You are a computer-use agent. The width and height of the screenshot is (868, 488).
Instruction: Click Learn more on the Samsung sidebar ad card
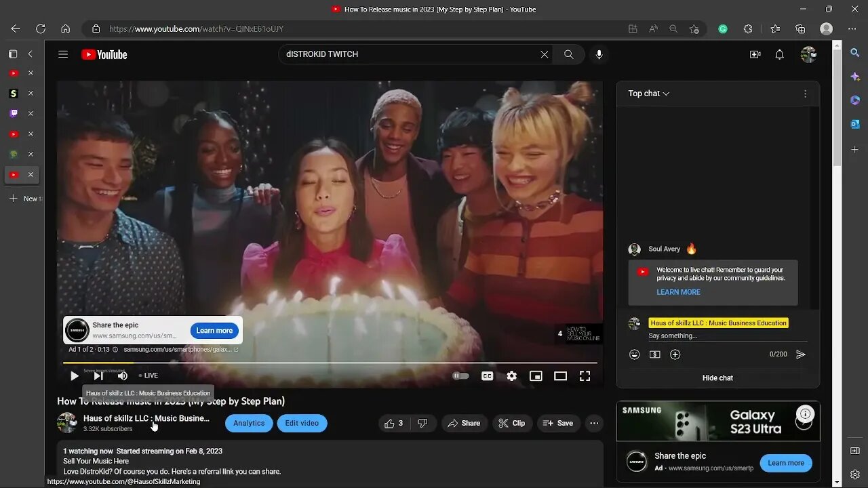(x=786, y=463)
